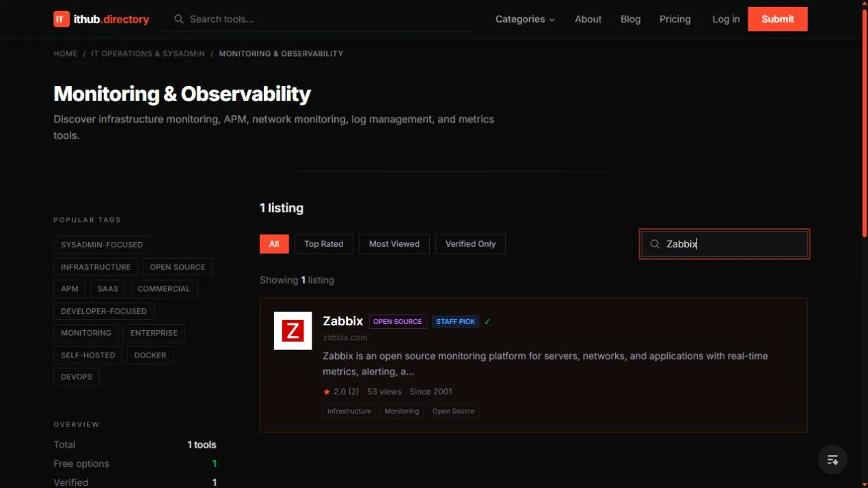Click the top search magnifier icon

(179, 19)
